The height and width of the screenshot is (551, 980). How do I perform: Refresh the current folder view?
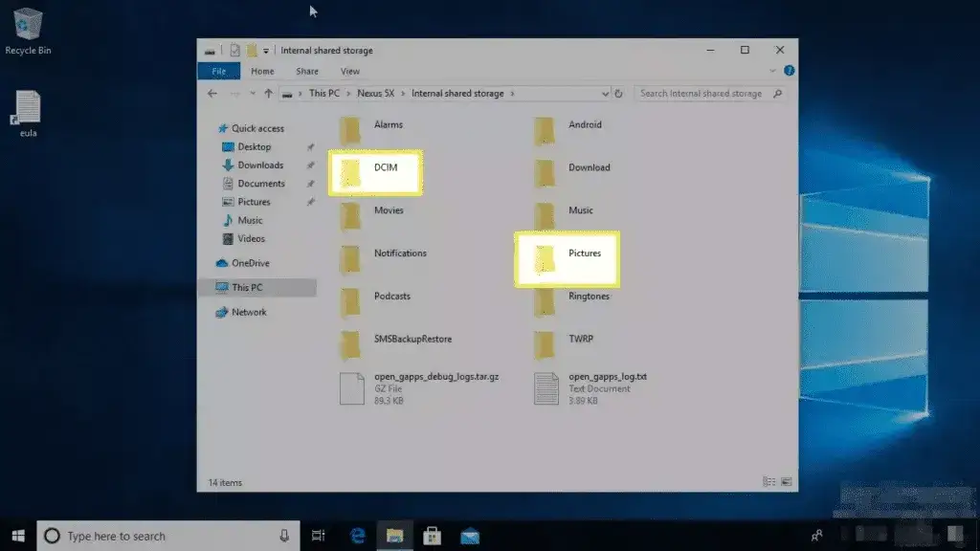point(619,94)
